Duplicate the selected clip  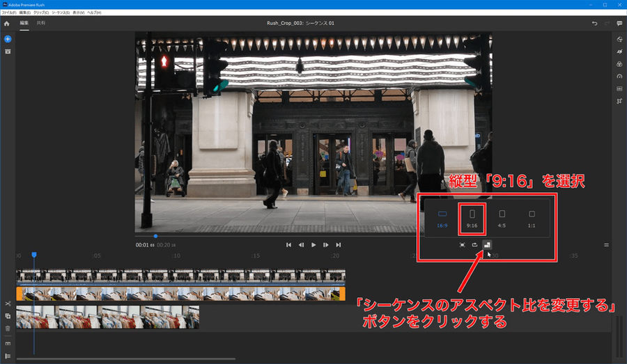8,316
